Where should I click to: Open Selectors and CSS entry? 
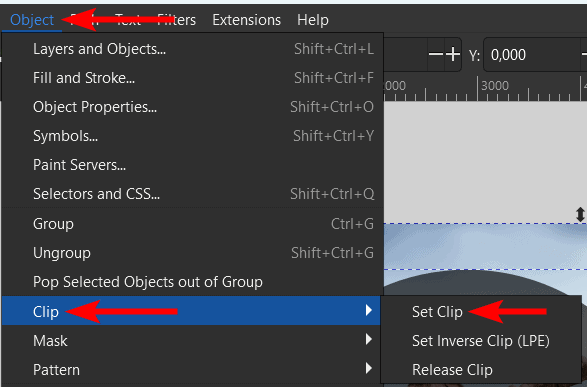click(193, 194)
